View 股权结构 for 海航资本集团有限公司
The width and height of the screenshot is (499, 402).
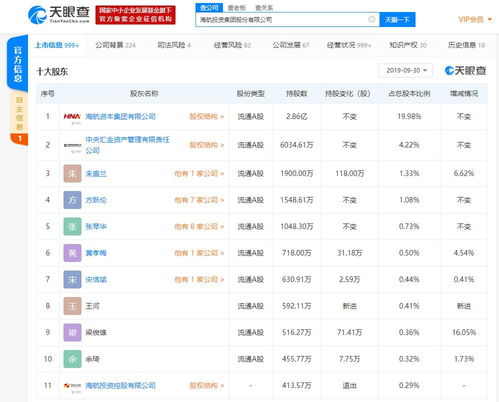[x=207, y=117]
